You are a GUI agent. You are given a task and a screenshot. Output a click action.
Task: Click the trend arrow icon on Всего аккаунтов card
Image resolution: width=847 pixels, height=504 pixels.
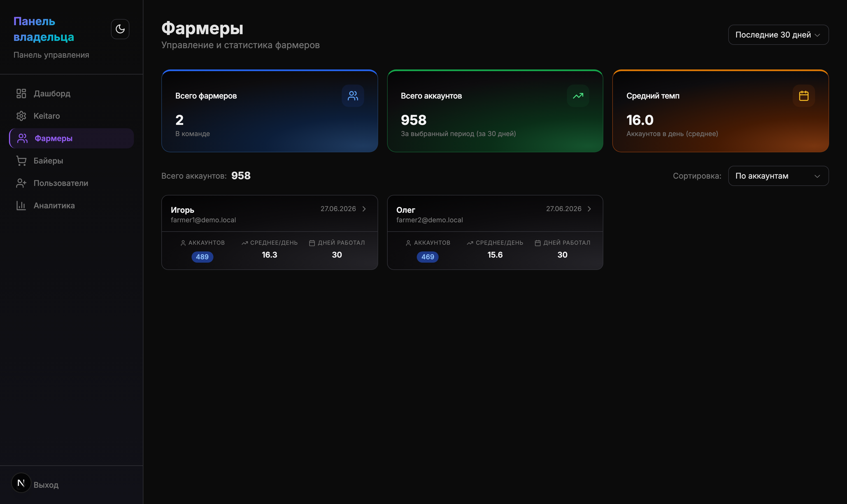coord(578,96)
